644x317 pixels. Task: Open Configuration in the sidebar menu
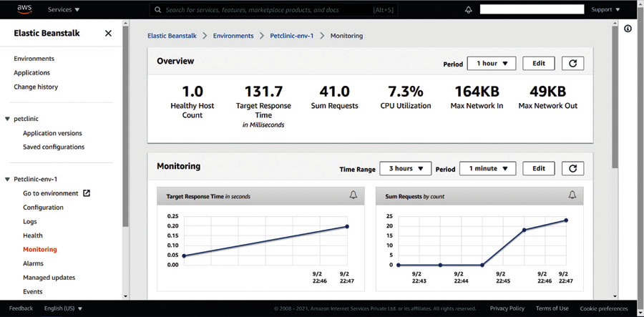pos(43,208)
